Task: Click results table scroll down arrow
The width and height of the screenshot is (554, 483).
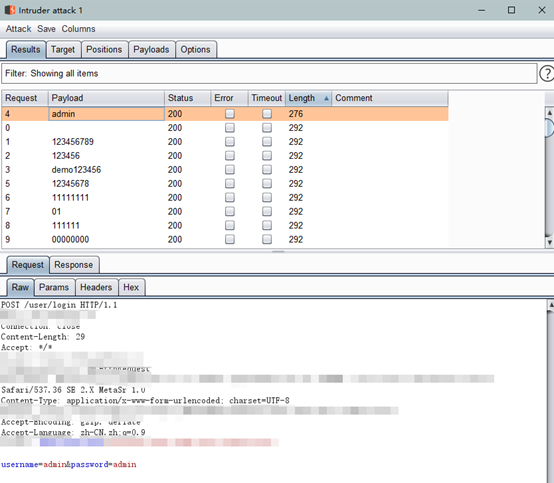Action: 549,242
